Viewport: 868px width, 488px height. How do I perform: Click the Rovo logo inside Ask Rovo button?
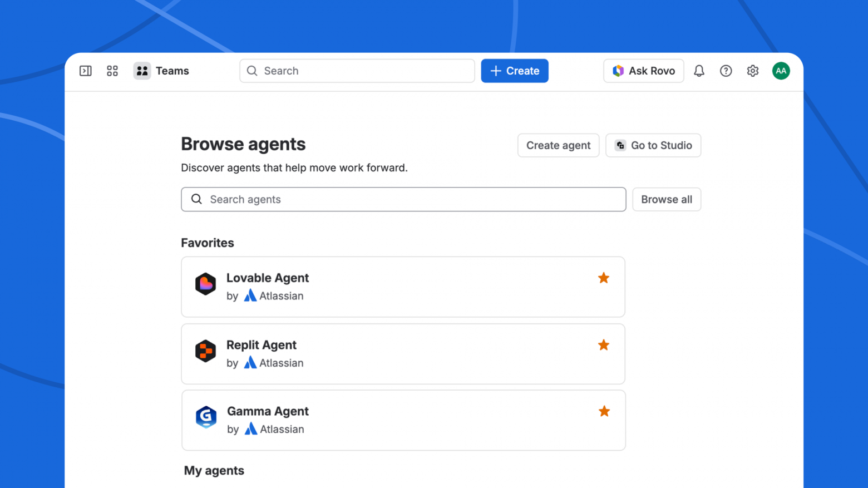[618, 71]
